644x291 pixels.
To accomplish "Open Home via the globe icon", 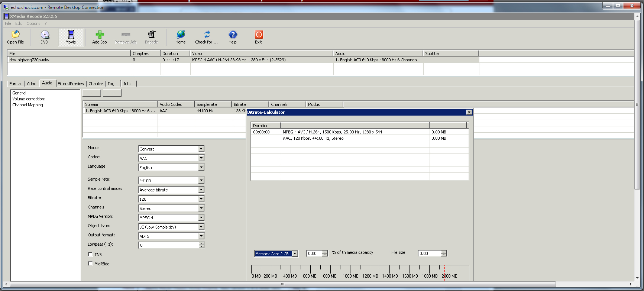I will pyautogui.click(x=181, y=35).
